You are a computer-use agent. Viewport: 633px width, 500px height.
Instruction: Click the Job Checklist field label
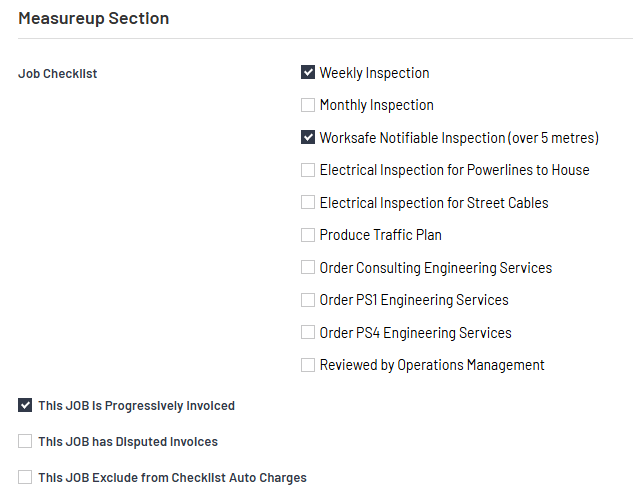[x=58, y=73]
